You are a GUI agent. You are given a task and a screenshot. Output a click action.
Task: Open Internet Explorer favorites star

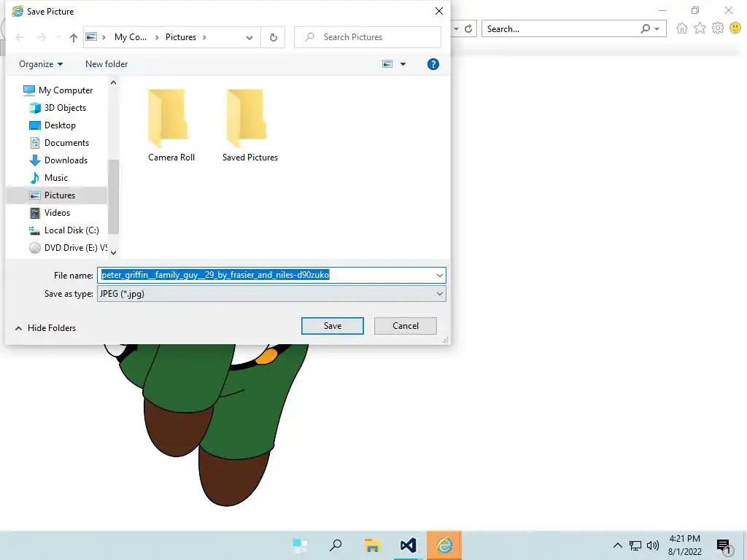pos(700,28)
